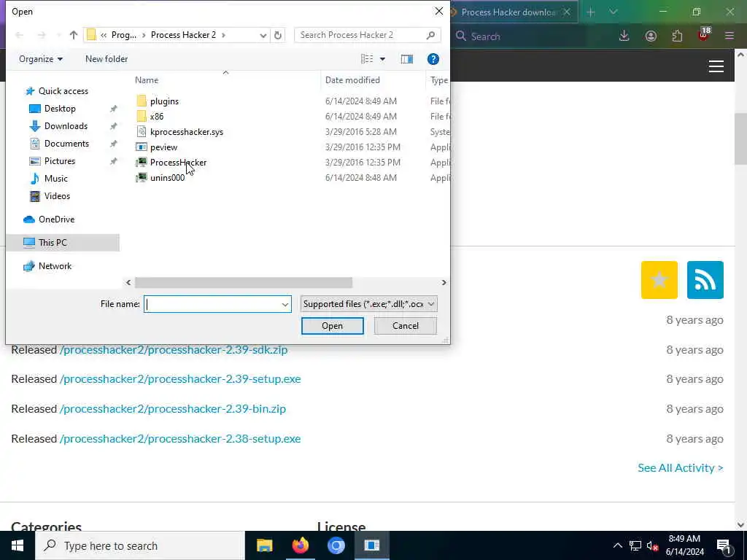Click the search magnifier in Search Process Hacker 2
This screenshot has height=560, width=747.
430,35
